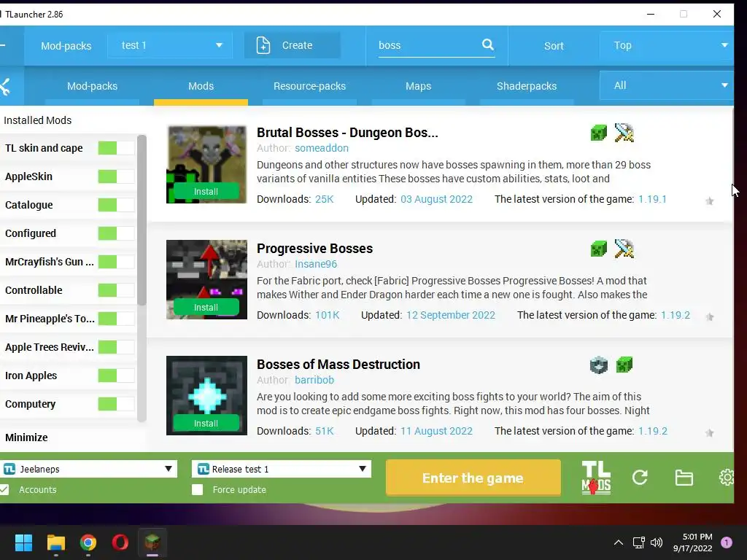747x560 pixels.
Task: Open launcher settings gear icon
Action: [726, 477]
